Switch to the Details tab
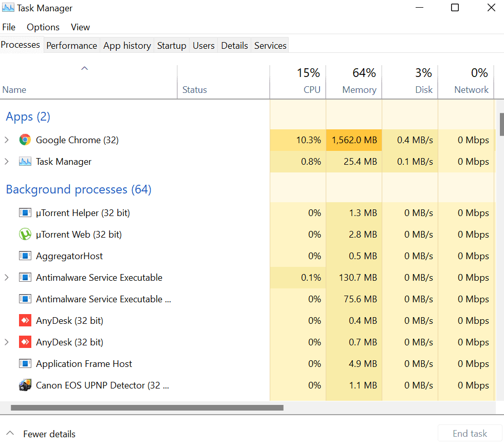Image resolution: width=504 pixels, height=447 pixels. pos(234,46)
